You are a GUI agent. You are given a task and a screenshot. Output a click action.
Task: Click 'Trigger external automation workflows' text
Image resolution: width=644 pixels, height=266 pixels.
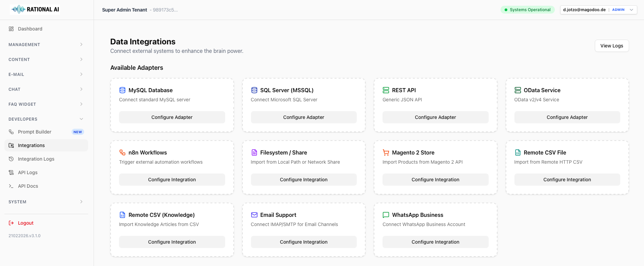coord(161,162)
